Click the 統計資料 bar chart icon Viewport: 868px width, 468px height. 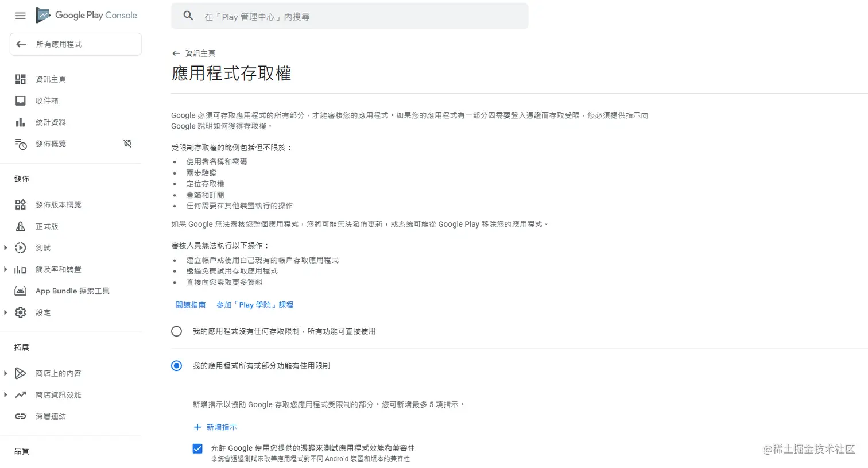21,122
